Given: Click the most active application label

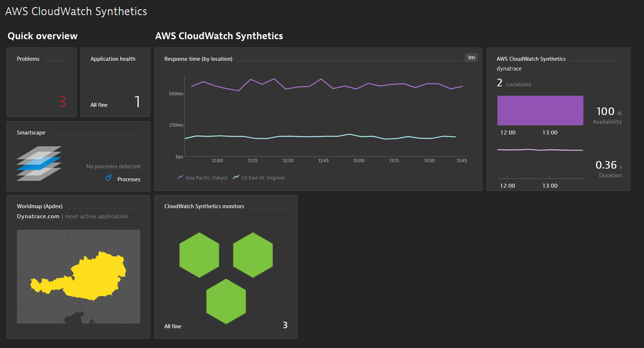Looking at the screenshot, I should (96, 216).
